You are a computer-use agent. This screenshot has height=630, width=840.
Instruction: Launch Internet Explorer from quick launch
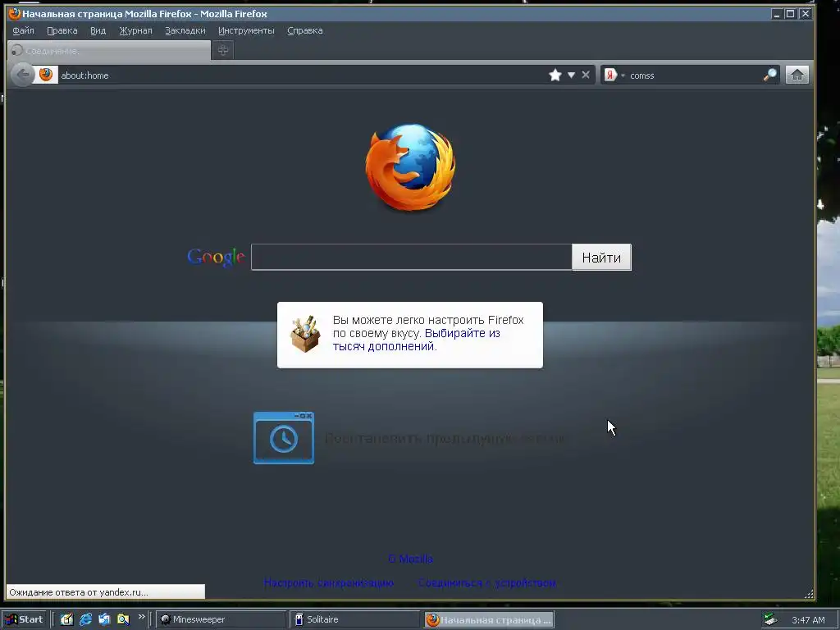pos(85,619)
